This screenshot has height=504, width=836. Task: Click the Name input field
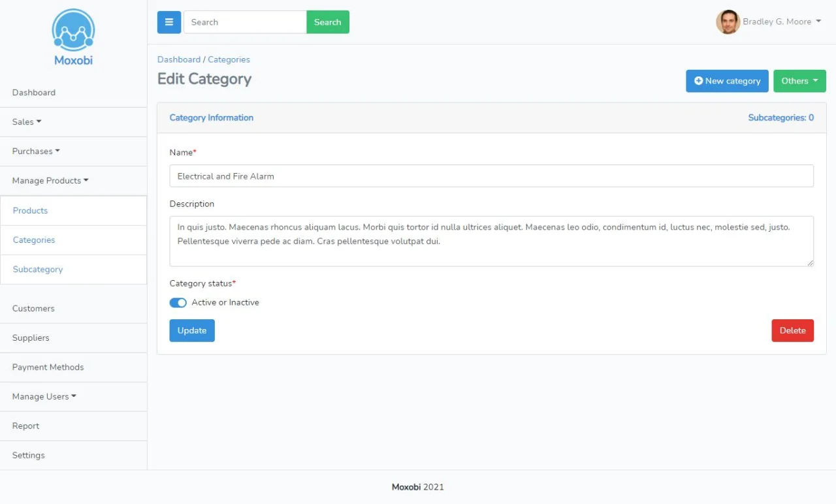tap(491, 176)
